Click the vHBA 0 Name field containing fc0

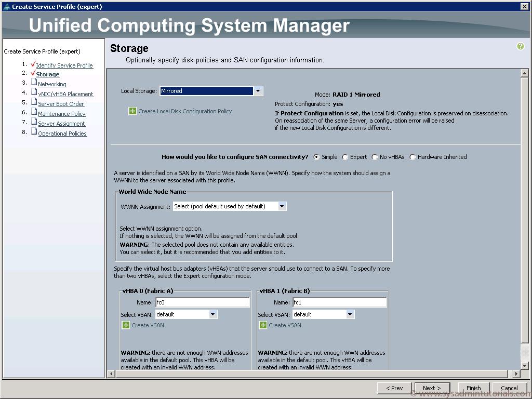point(203,302)
